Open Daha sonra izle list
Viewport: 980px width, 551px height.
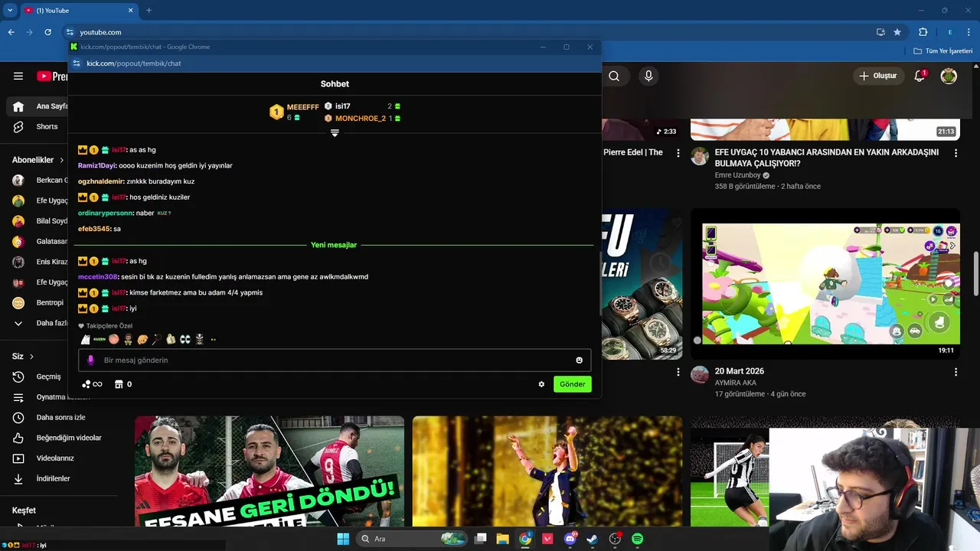tap(50, 417)
